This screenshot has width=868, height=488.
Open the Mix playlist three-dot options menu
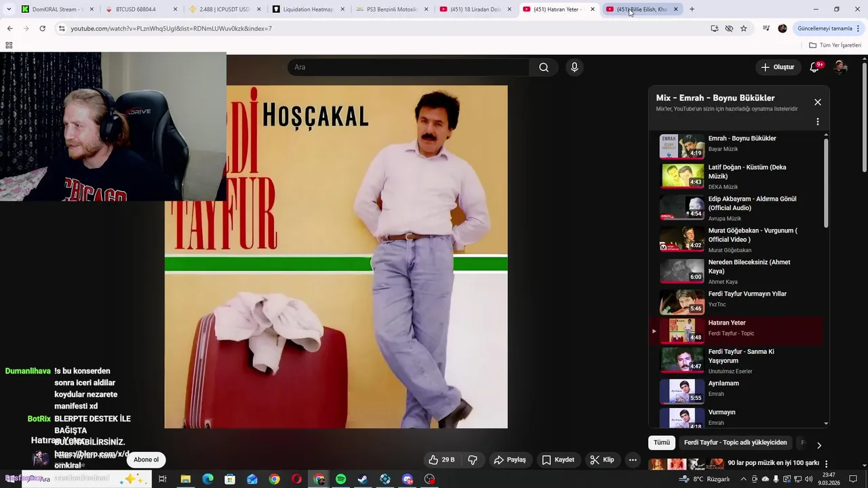(x=817, y=122)
